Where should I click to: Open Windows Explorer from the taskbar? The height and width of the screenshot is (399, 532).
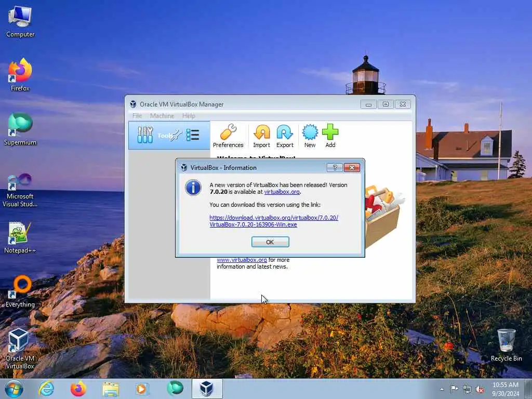point(111,389)
